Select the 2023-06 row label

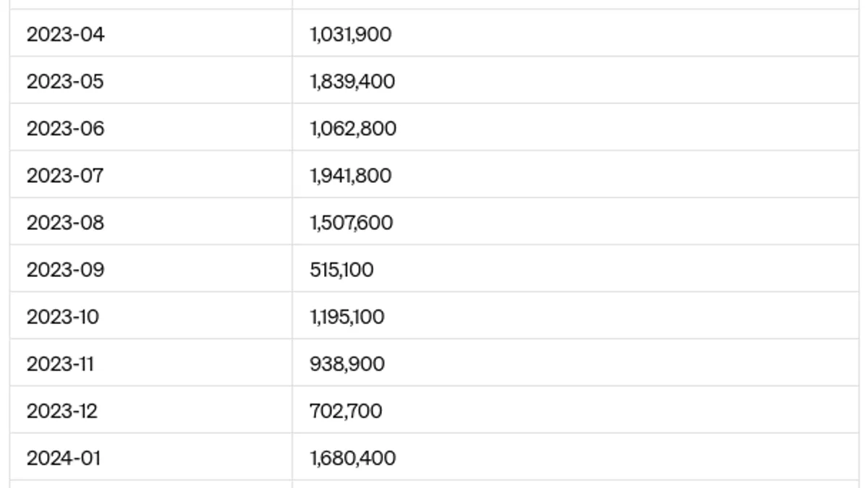[x=65, y=128]
